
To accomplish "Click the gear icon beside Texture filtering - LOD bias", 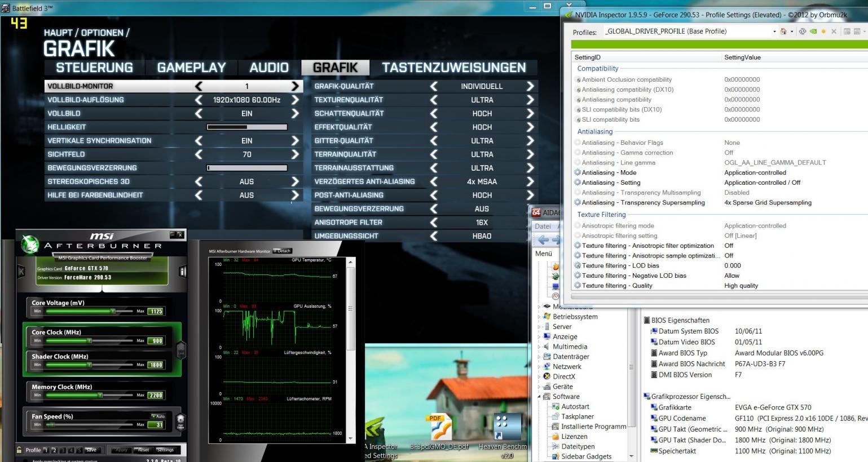I will click(578, 265).
